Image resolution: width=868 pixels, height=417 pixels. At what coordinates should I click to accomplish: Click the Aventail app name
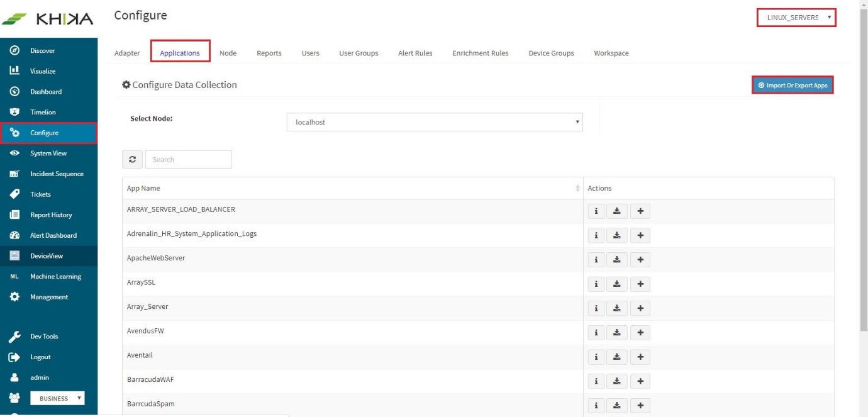[140, 355]
